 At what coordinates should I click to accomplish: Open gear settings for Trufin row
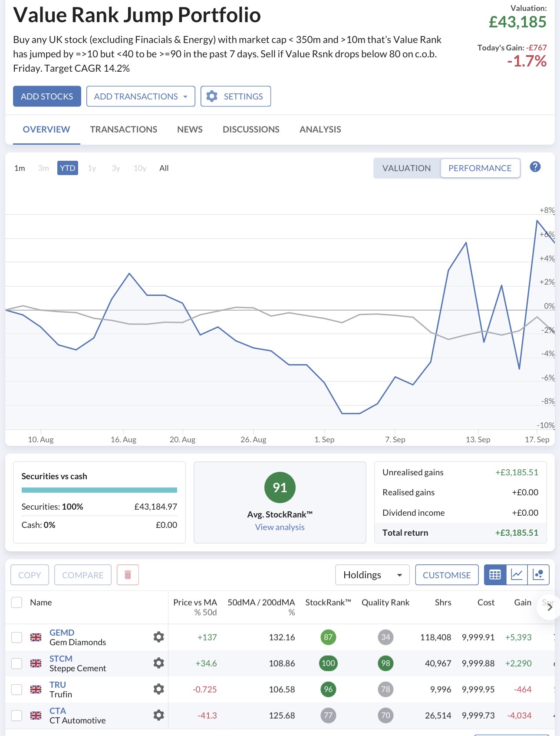[159, 689]
